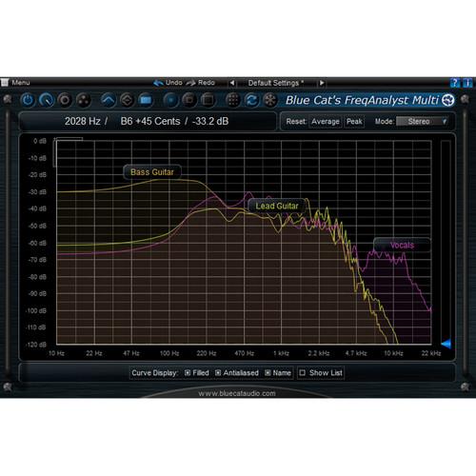Click the -33.2 dB level readout

(210, 121)
